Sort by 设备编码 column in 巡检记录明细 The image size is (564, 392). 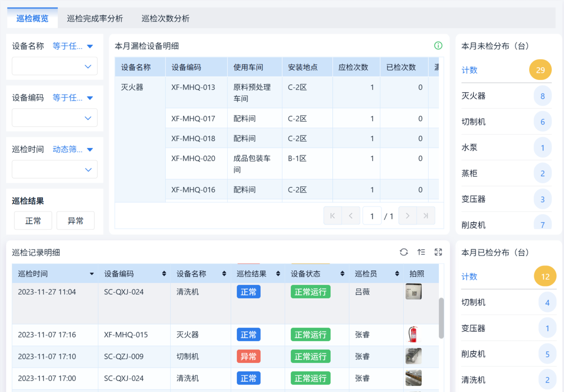[x=164, y=274]
